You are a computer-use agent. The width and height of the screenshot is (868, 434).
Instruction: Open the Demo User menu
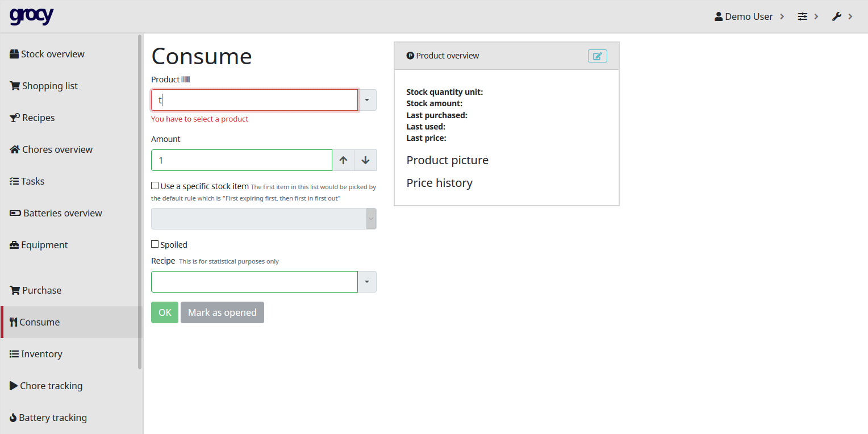click(749, 16)
